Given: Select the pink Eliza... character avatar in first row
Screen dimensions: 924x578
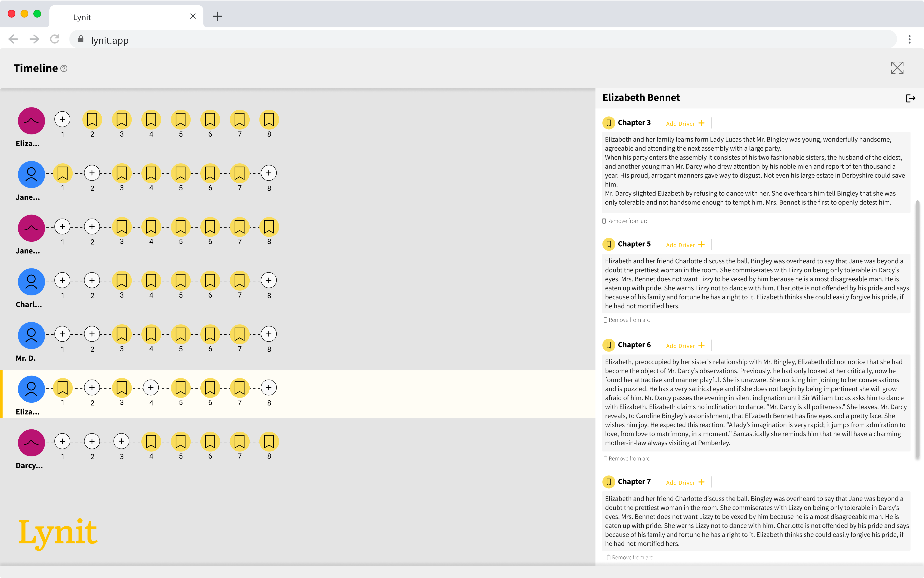Looking at the screenshot, I should tap(31, 121).
